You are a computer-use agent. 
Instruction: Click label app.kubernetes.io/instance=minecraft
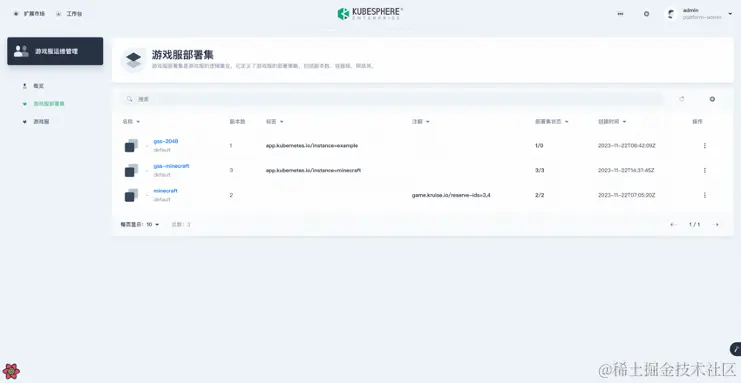313,170
